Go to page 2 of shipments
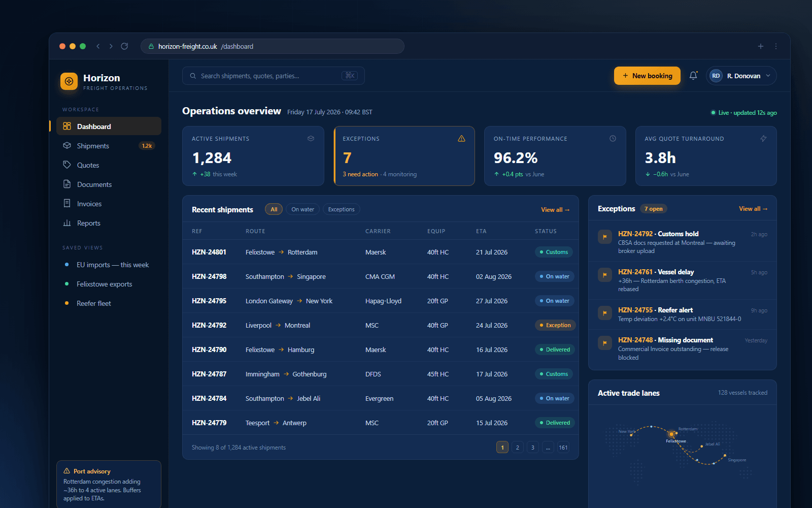Viewport: 812px width, 508px height. coord(518,448)
